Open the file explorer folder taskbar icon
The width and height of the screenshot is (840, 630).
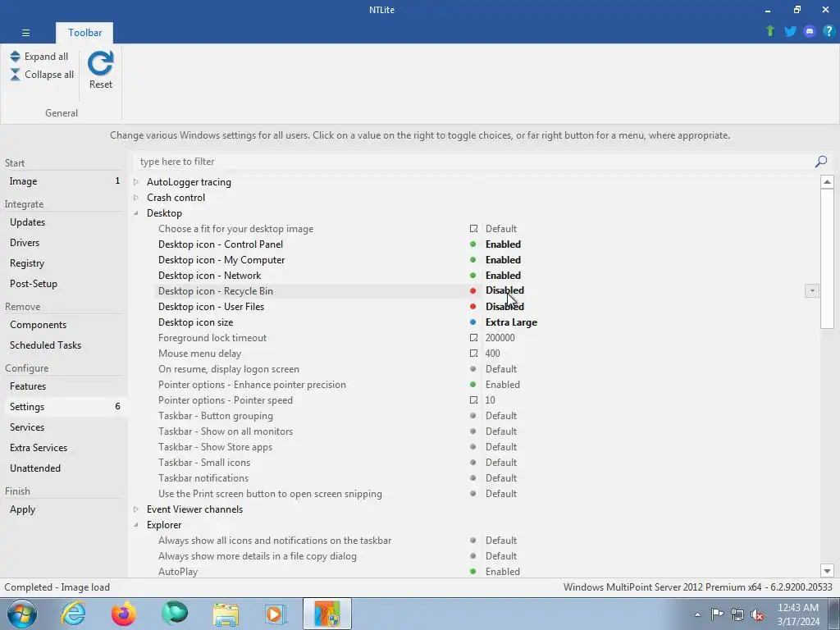coord(226,614)
